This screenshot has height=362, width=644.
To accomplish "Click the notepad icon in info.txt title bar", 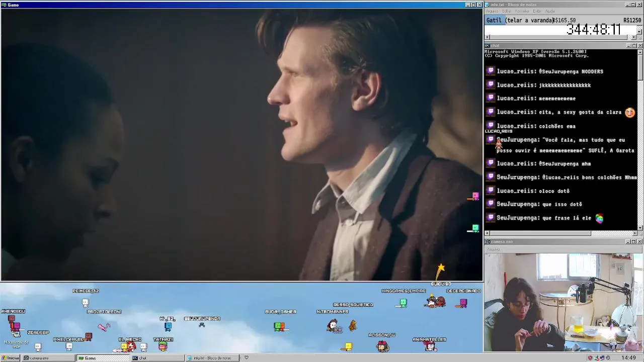I will 487,5.
